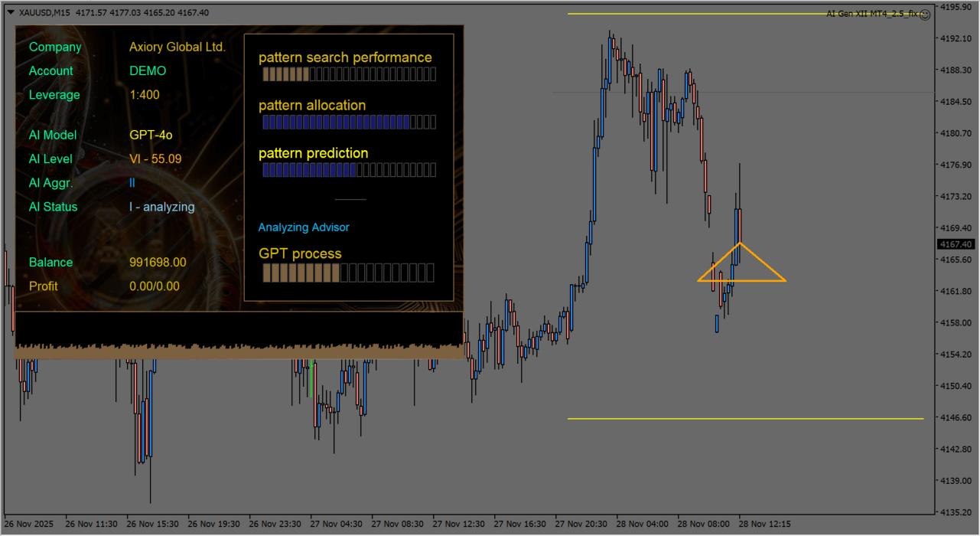Click the smiley face expert advisor icon
Screen dimensions: 980x536
point(924,14)
